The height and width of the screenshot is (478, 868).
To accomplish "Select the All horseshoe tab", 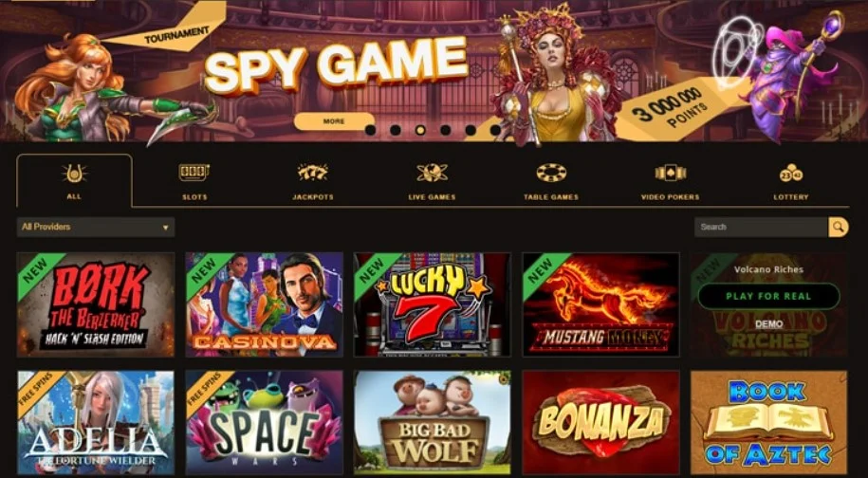I will pos(74,180).
